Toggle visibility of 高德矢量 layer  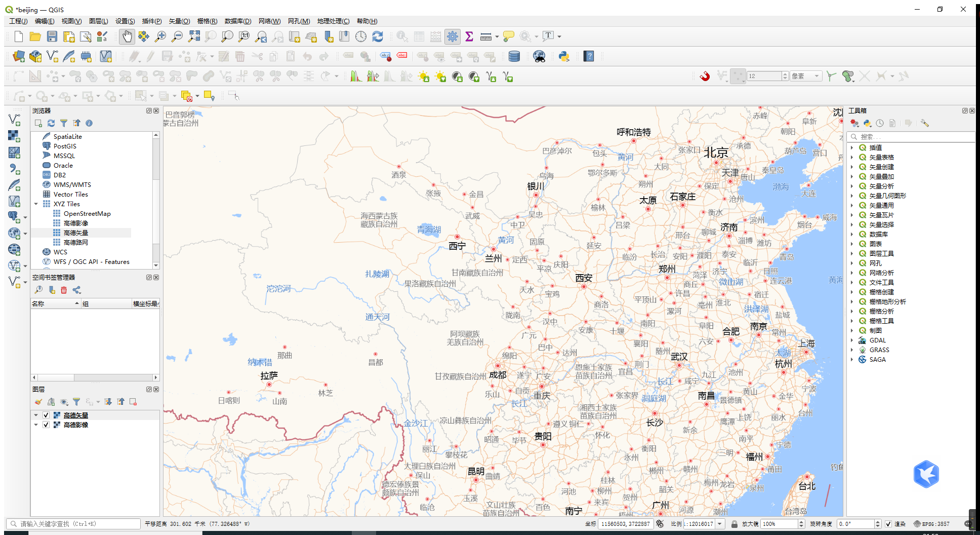click(x=46, y=415)
